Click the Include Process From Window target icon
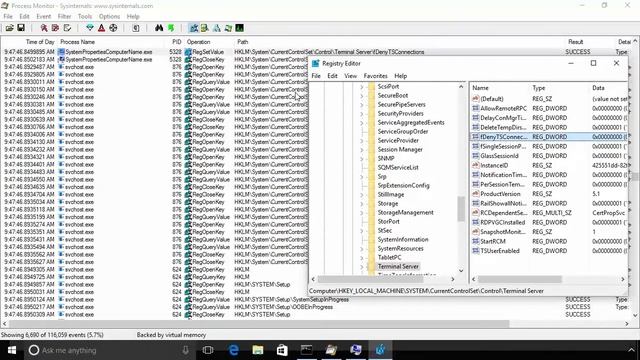This screenshot has width=640, height=360. tap(113, 28)
